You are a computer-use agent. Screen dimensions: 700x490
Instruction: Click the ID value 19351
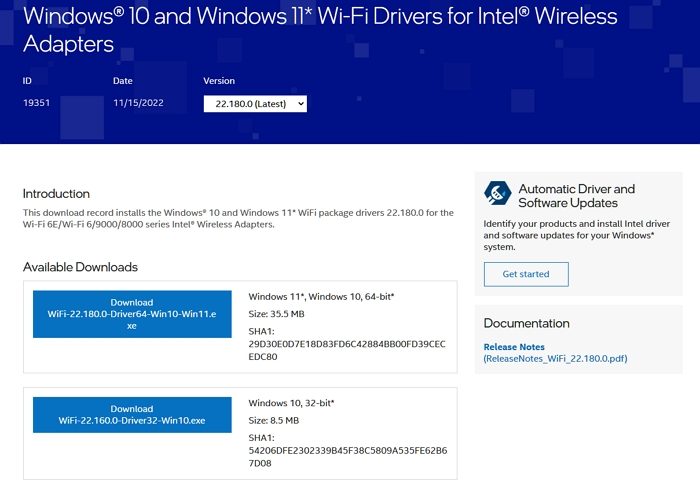pyautogui.click(x=36, y=103)
